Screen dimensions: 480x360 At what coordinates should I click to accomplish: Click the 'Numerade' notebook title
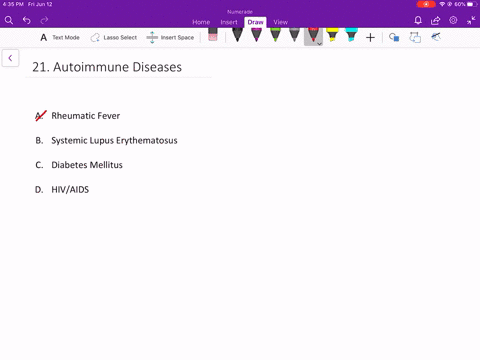pos(240,12)
